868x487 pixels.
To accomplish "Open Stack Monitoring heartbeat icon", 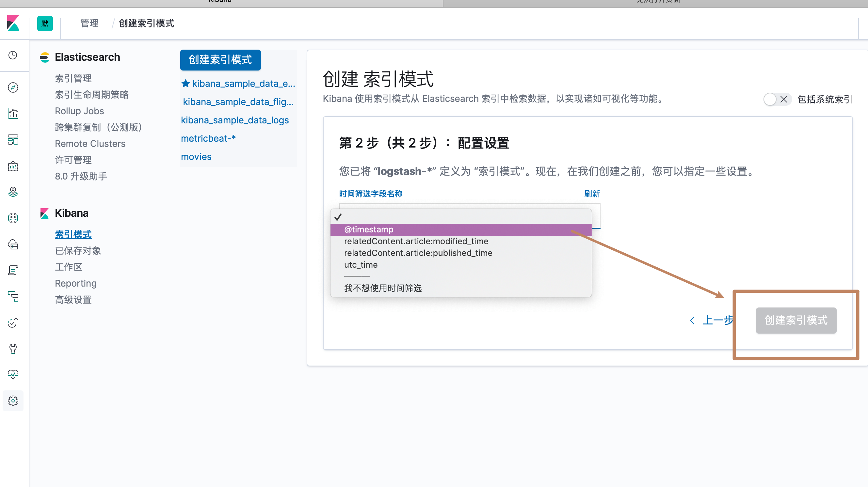I will (13, 374).
